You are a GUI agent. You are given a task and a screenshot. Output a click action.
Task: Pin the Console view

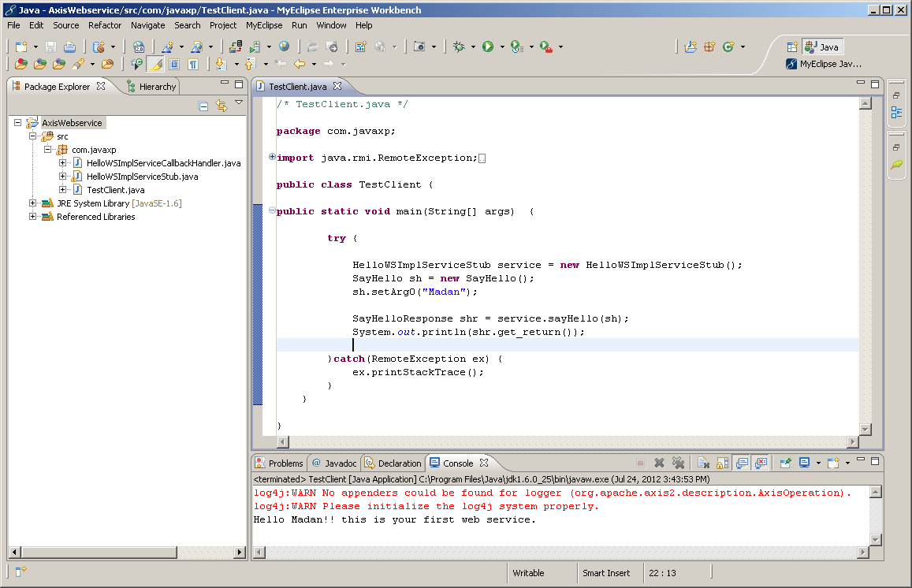coord(787,463)
